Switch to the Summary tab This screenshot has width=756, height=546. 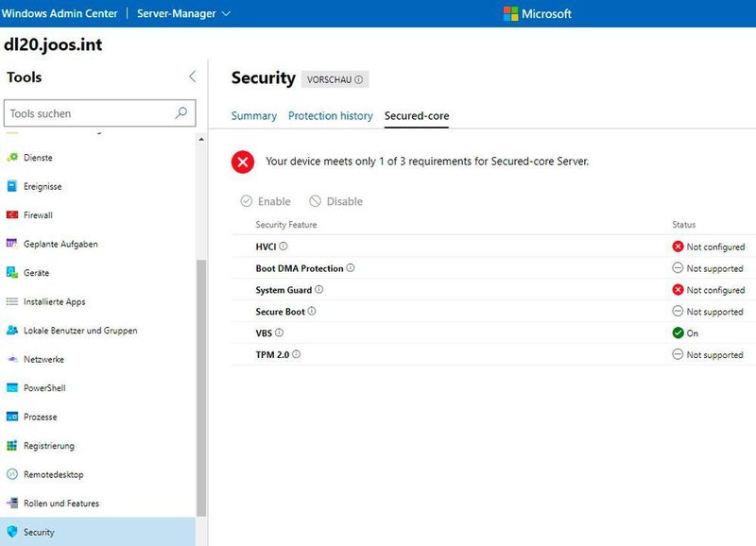tap(254, 115)
